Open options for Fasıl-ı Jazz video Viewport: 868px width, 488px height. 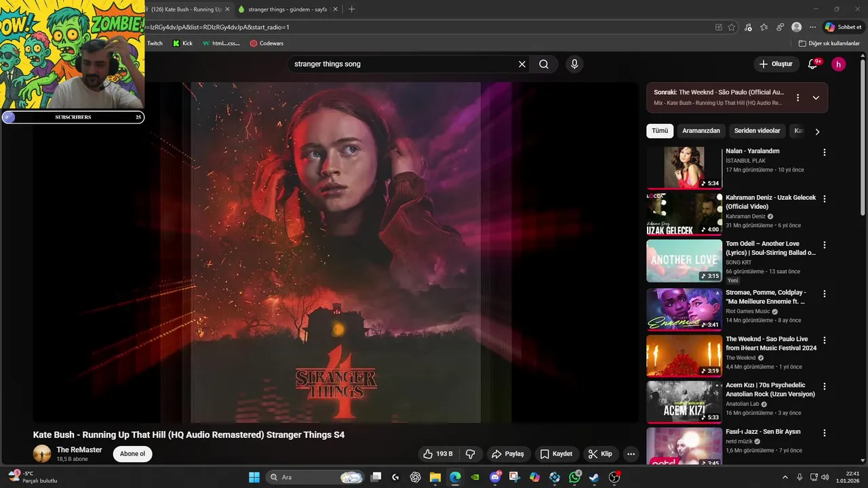[825, 432]
